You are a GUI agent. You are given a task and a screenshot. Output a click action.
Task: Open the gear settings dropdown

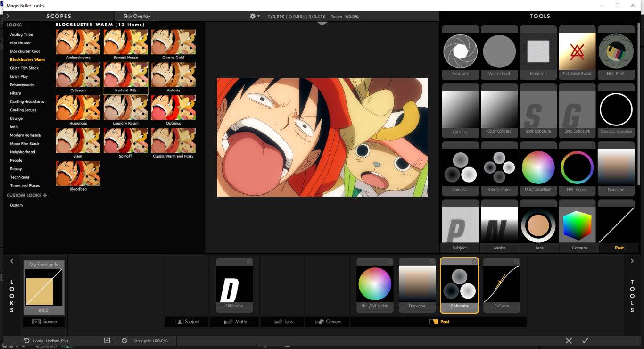click(255, 16)
